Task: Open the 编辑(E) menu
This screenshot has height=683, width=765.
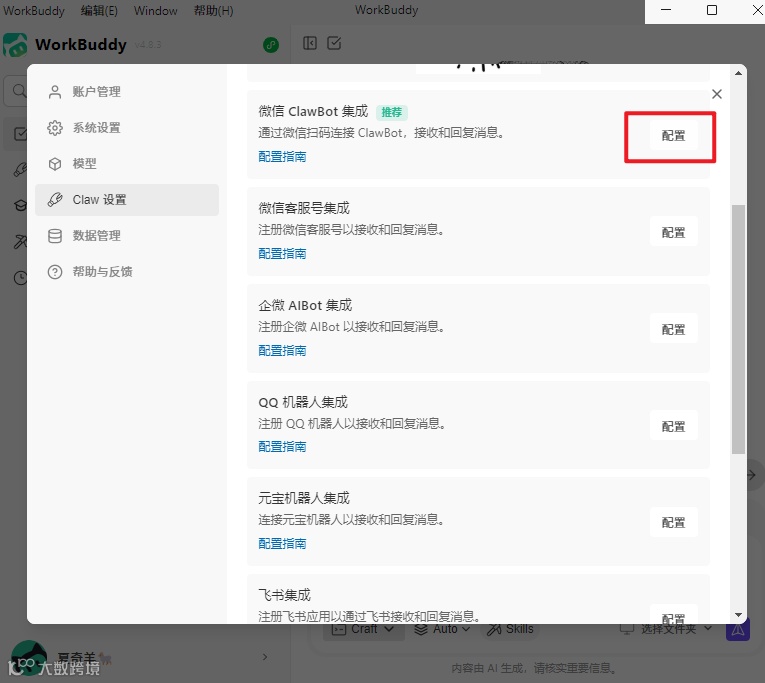Action: [99, 11]
